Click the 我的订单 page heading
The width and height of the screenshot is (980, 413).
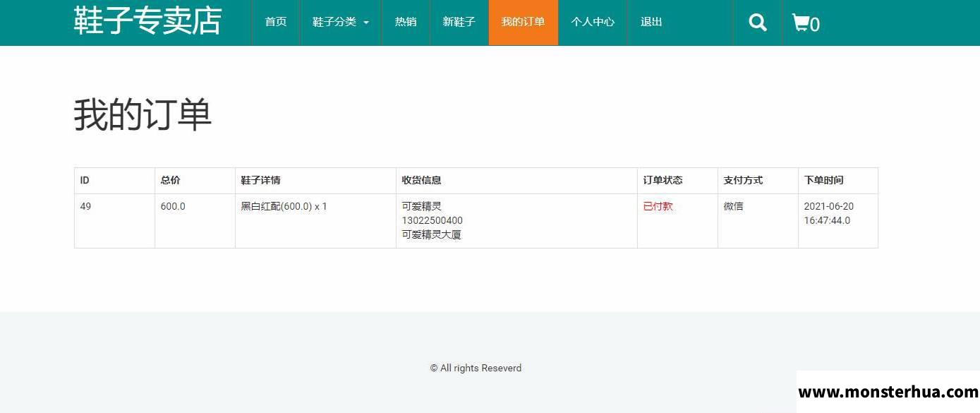click(143, 115)
